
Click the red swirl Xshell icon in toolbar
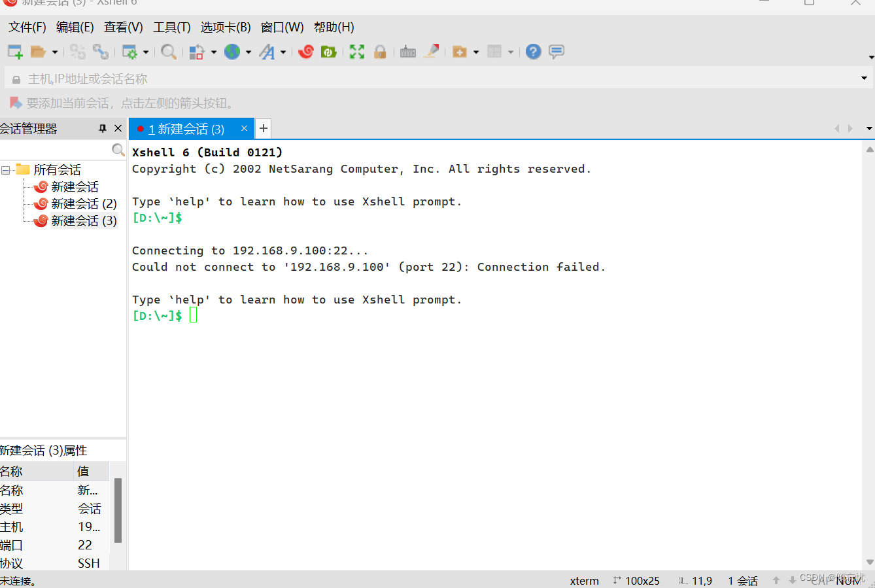pos(306,52)
